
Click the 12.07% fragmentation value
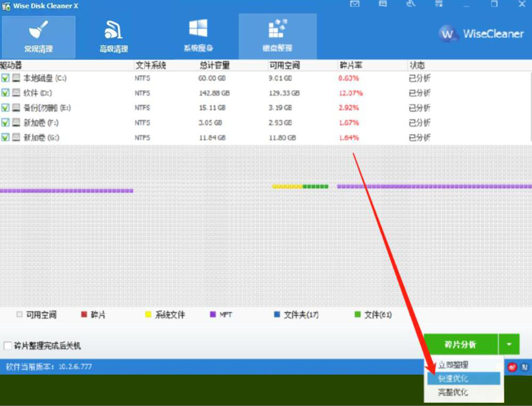[351, 93]
